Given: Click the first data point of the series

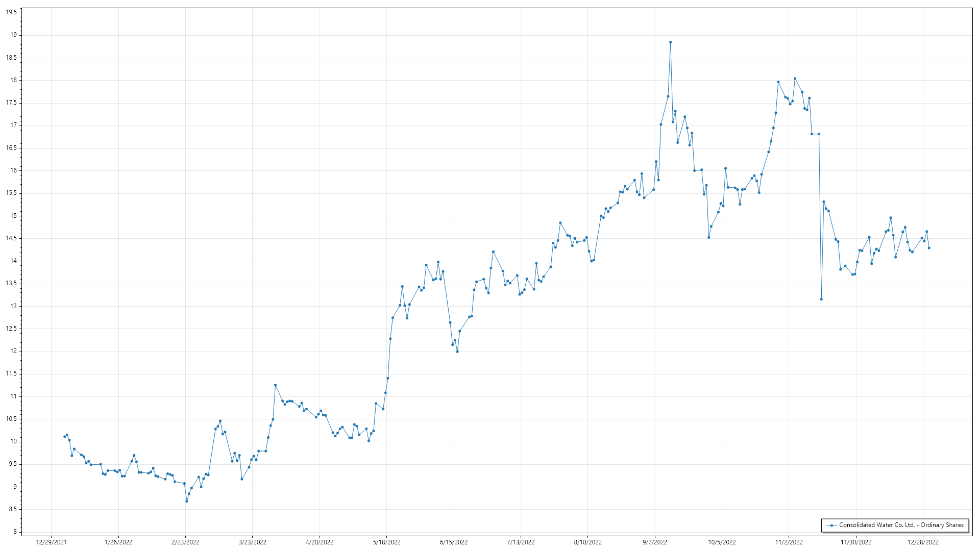Looking at the screenshot, I should [64, 437].
